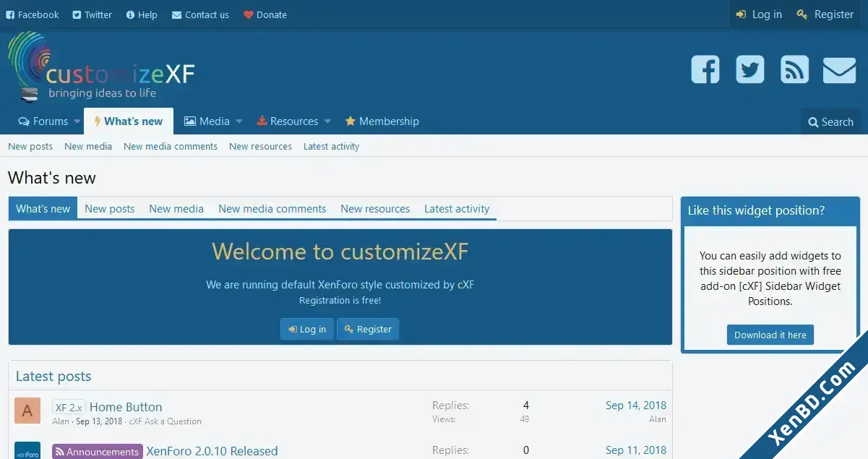Click the Sep 13, 2018 post date

(x=99, y=421)
